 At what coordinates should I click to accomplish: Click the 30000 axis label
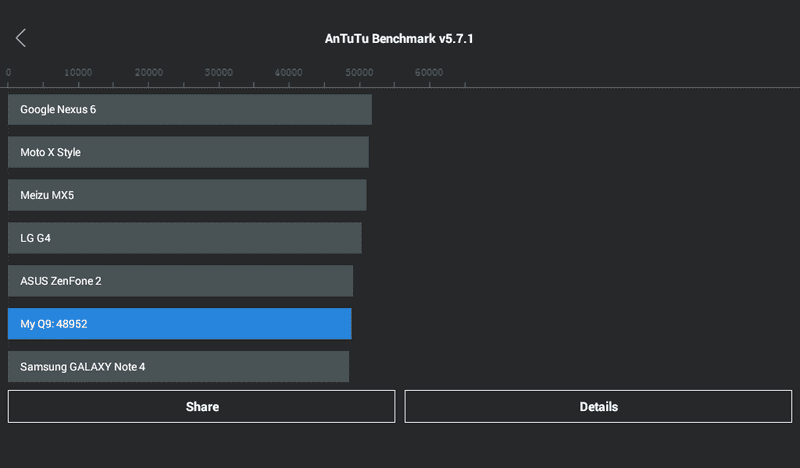tap(218, 72)
